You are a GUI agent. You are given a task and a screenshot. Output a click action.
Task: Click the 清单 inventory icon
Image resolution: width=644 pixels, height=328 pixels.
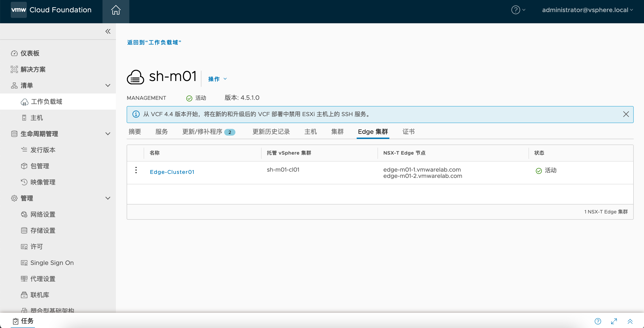pyautogui.click(x=14, y=85)
